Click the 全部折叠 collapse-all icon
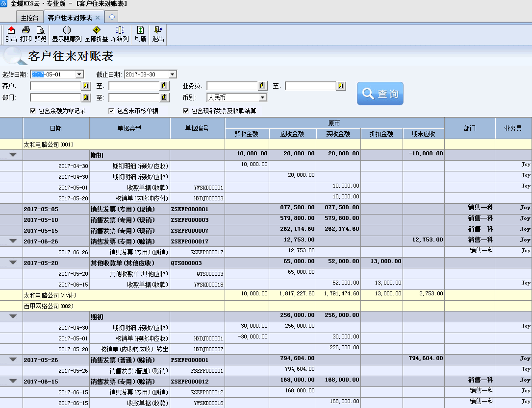The height and width of the screenshot is (408, 532). [97, 34]
